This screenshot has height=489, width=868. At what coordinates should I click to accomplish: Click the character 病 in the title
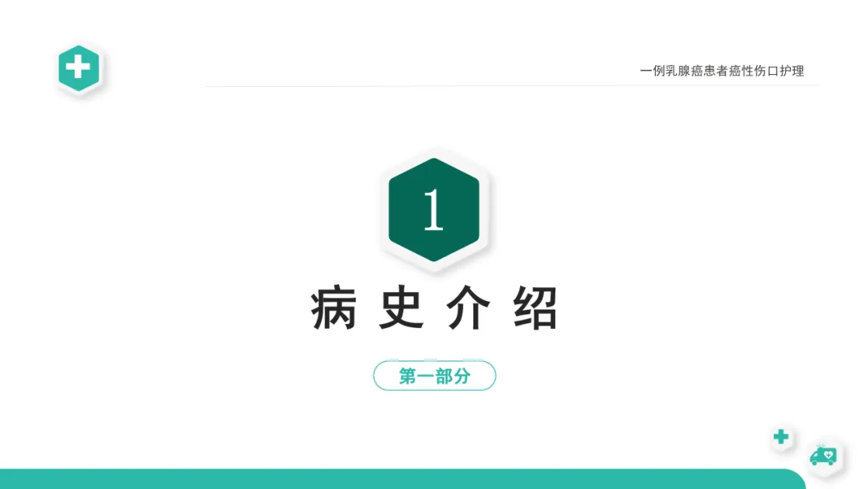coord(334,308)
